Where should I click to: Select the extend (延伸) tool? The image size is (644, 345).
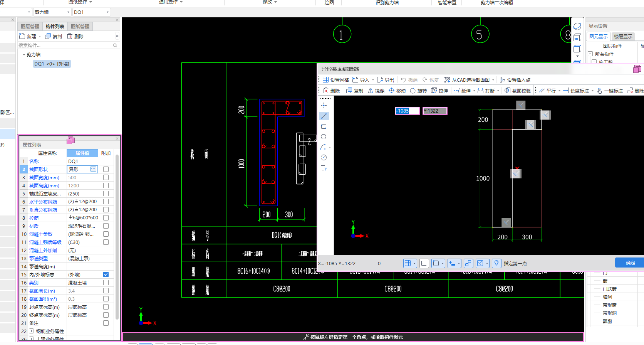pos(462,91)
